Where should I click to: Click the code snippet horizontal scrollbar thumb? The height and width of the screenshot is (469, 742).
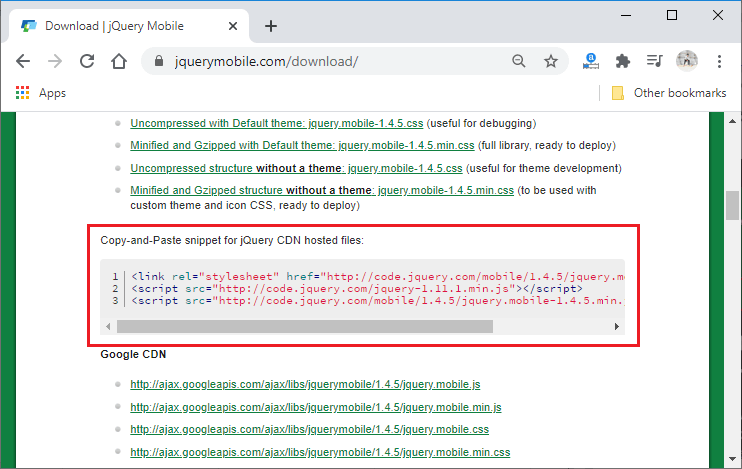[305, 327]
